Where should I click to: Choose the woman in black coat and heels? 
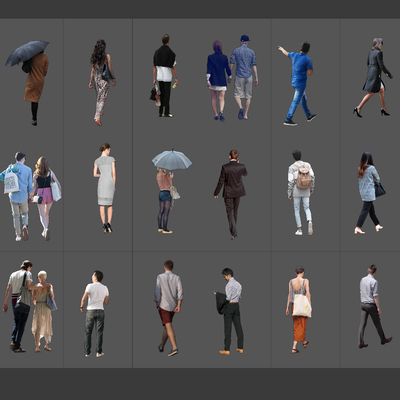(x=373, y=77)
